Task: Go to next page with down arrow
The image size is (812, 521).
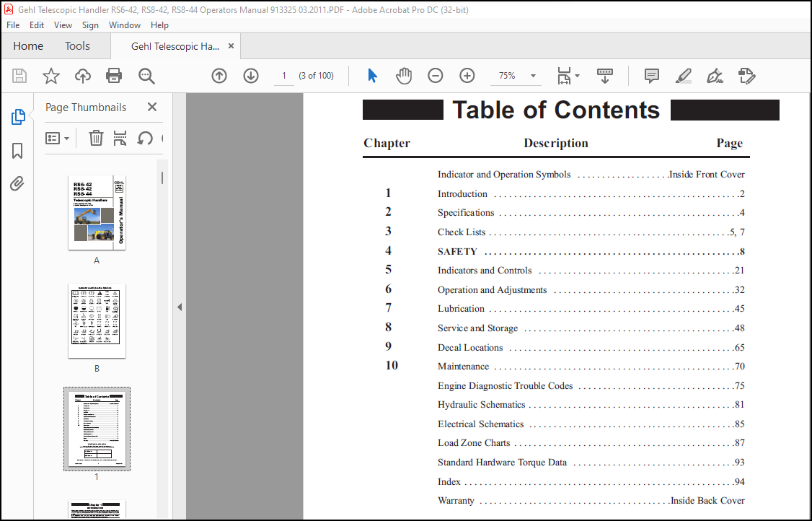Action: click(x=251, y=76)
